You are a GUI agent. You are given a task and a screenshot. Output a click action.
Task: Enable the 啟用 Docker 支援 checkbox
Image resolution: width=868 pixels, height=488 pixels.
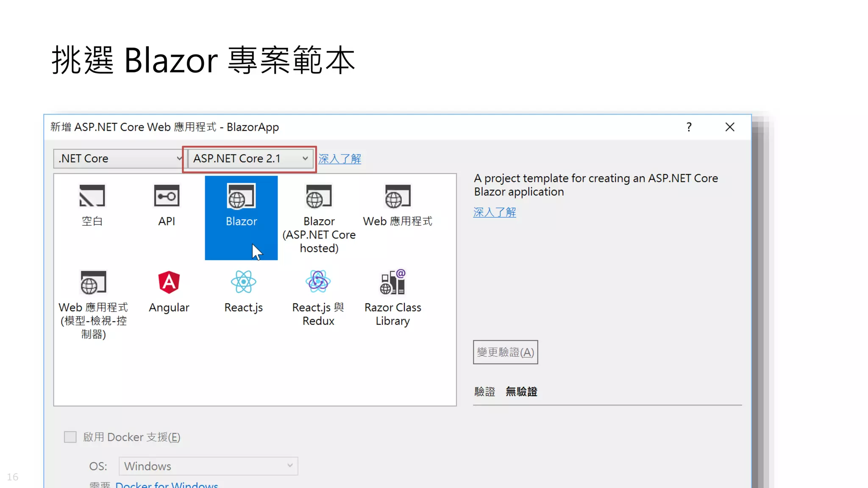coord(70,437)
